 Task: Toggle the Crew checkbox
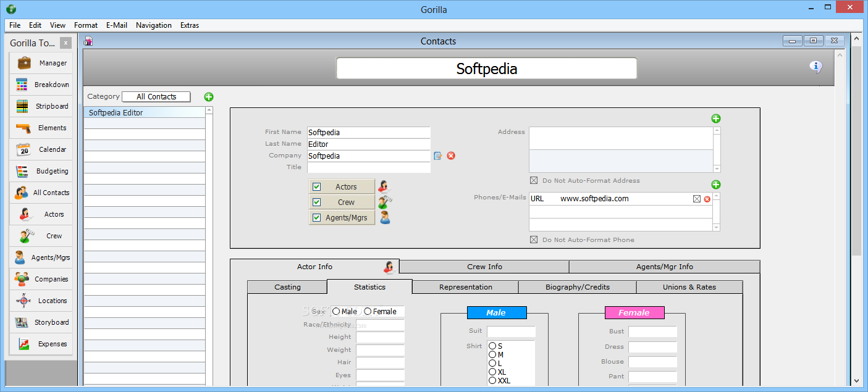(317, 202)
